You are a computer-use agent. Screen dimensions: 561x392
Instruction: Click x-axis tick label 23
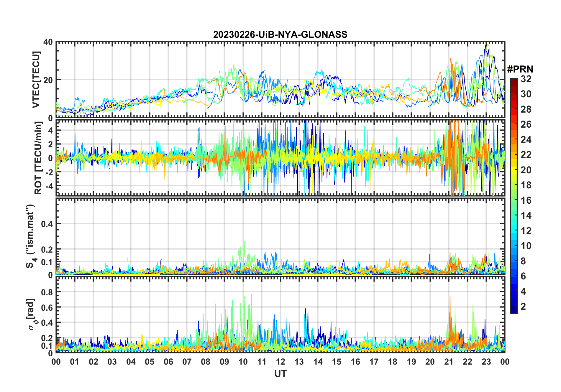486,362
